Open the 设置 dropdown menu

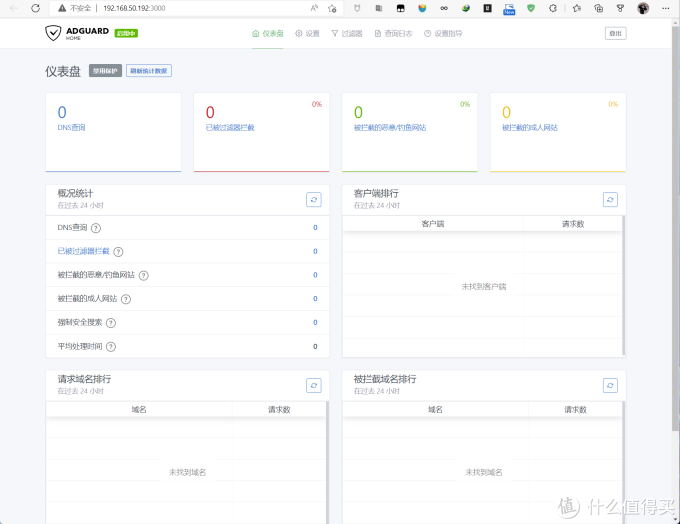point(308,33)
